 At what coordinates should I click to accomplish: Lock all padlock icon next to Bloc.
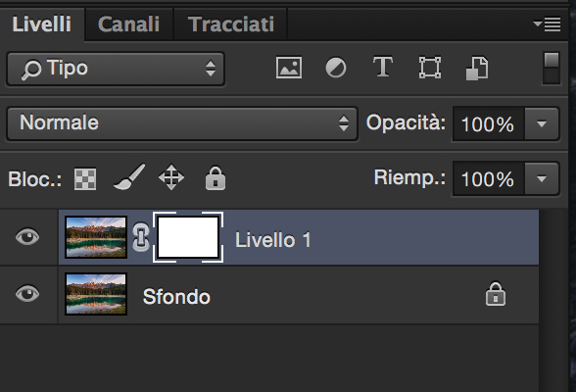[x=216, y=178]
